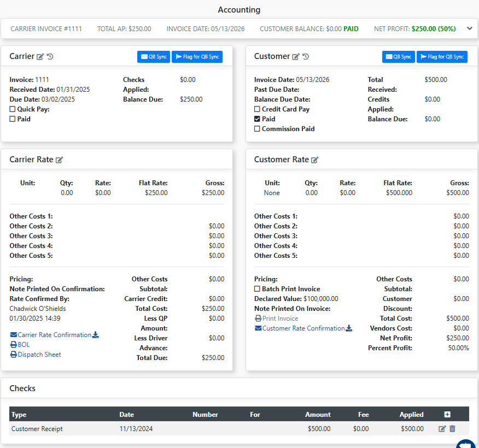The image size is (479, 448).
Task: Add a new check with plus icon
Action: pyautogui.click(x=447, y=415)
